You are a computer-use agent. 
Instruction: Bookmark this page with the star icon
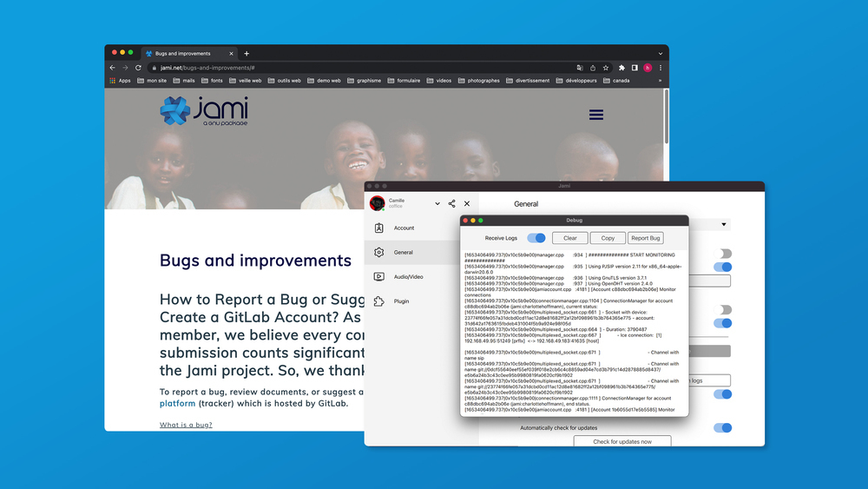click(x=606, y=68)
